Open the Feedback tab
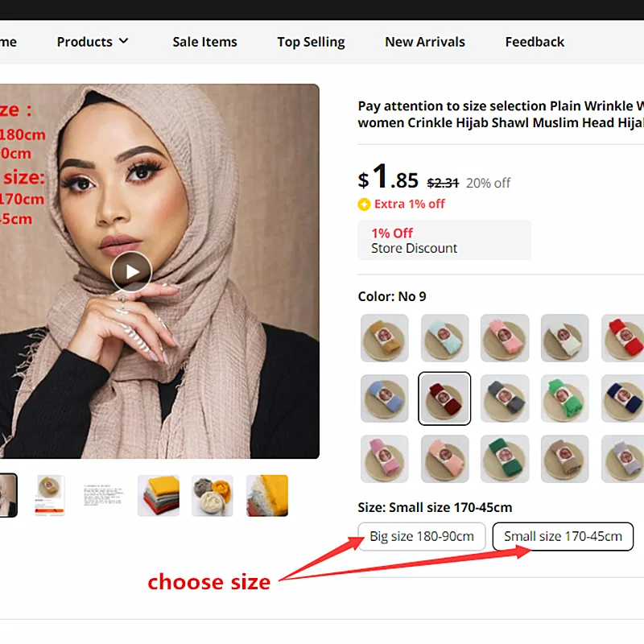Screen dimensions: 644x644 pyautogui.click(x=535, y=42)
